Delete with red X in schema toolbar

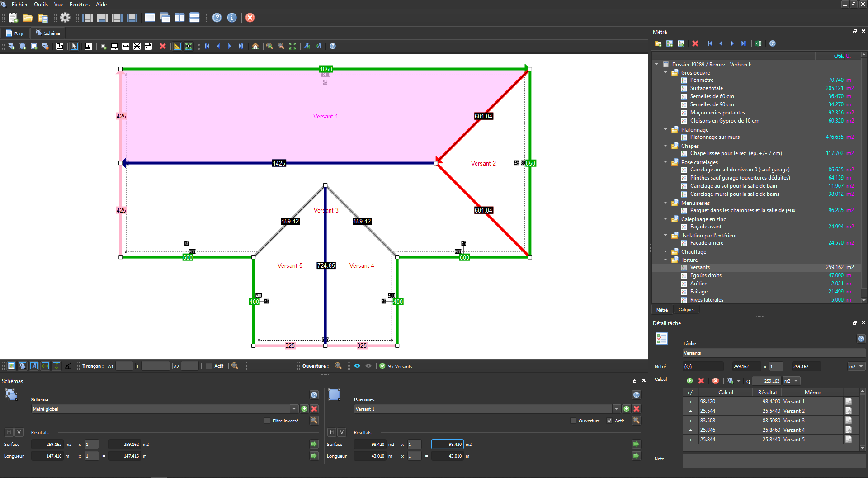pyautogui.click(x=163, y=46)
